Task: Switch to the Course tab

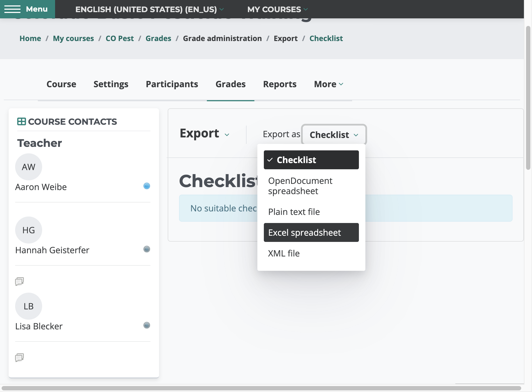Action: click(x=61, y=84)
